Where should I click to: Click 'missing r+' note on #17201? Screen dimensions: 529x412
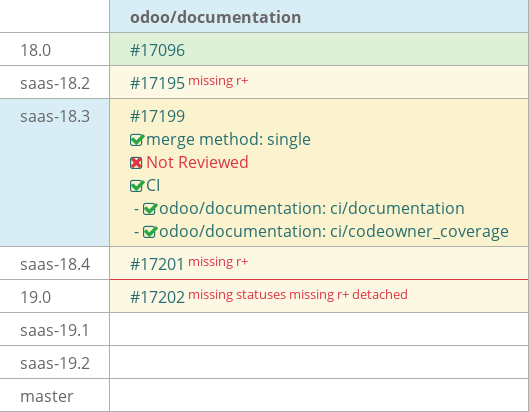coord(218,262)
